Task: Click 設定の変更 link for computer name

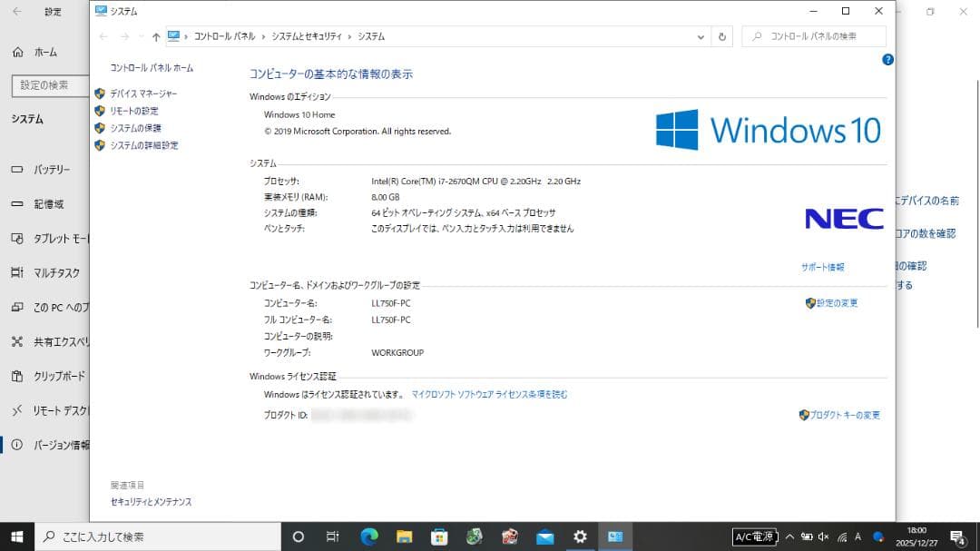Action: click(x=837, y=303)
